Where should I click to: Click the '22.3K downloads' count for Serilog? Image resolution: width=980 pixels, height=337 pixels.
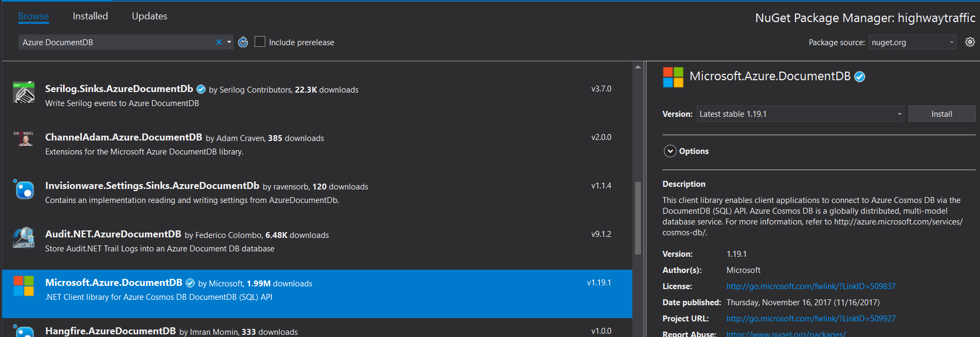pos(327,90)
